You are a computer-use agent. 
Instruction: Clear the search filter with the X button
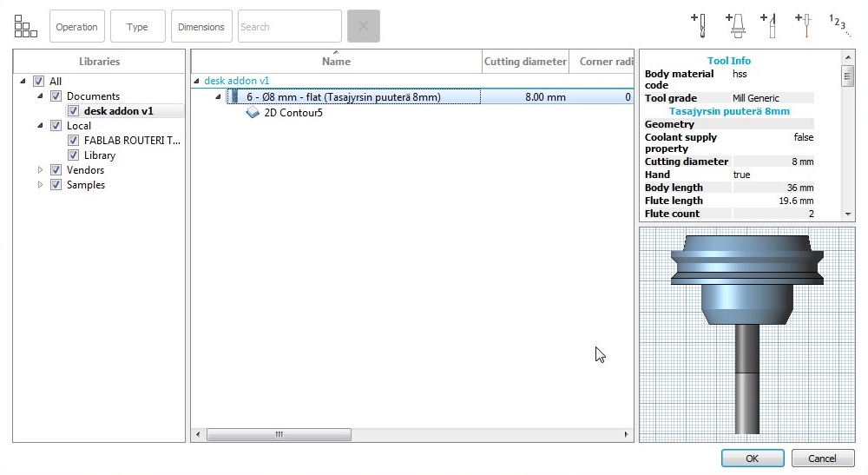[363, 26]
